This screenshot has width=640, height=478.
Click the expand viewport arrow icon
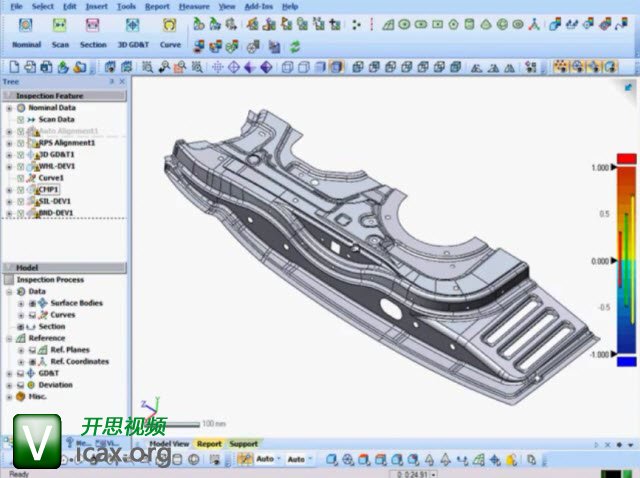click(628, 87)
